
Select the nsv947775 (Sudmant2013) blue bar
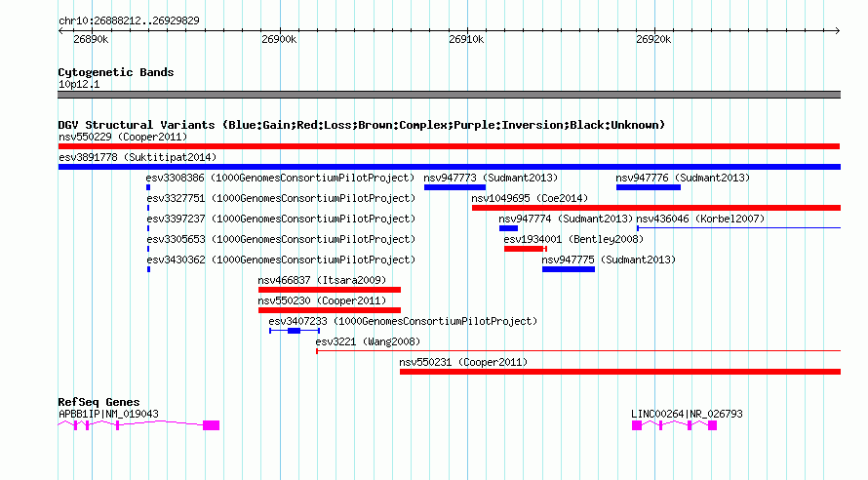coord(569,269)
